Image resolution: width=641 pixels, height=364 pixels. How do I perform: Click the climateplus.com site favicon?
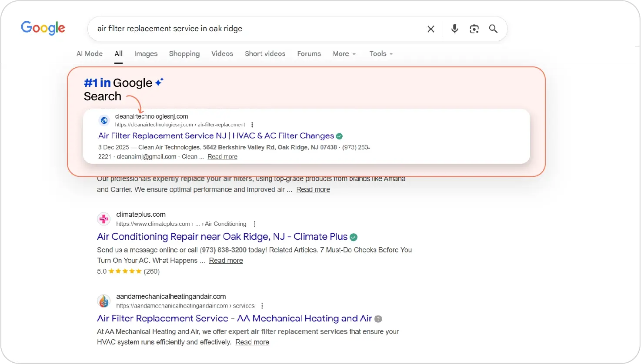(x=103, y=219)
